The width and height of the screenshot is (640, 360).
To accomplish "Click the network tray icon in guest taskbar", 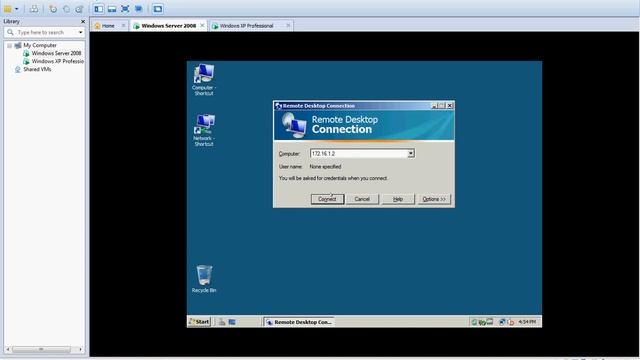I will [x=502, y=322].
